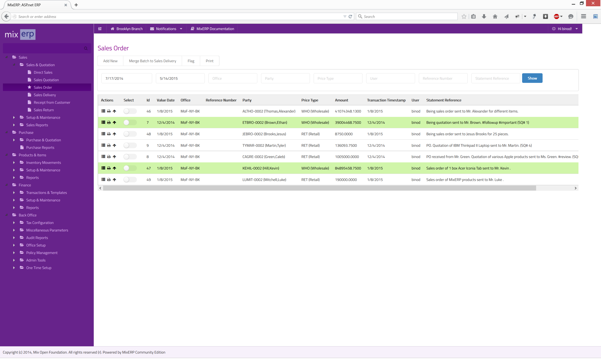Toggle the select switch for order 46
This screenshot has height=364, width=601.
[x=130, y=111]
